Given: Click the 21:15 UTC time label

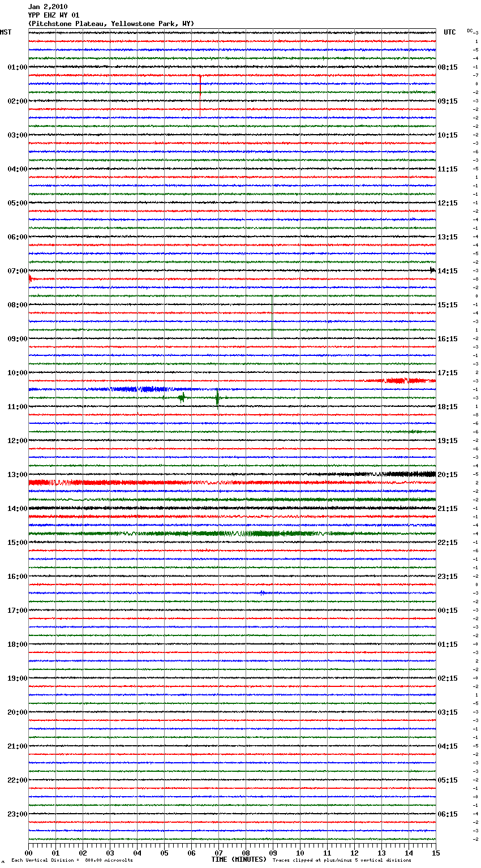Looking at the screenshot, I should (x=448, y=509).
